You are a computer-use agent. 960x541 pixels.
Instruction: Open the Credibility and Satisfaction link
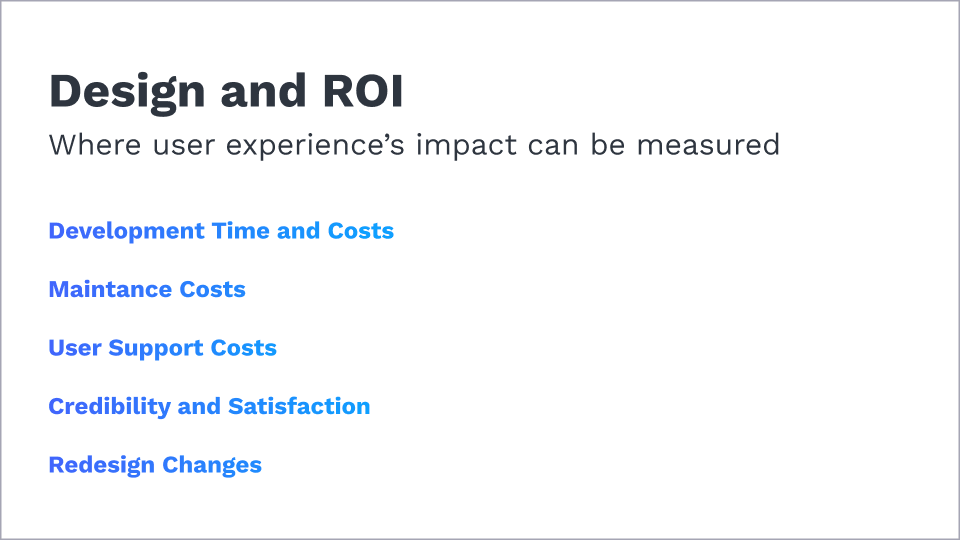209,407
